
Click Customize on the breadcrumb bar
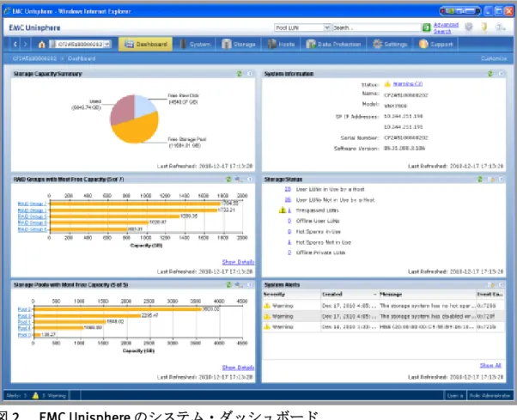pyautogui.click(x=494, y=58)
